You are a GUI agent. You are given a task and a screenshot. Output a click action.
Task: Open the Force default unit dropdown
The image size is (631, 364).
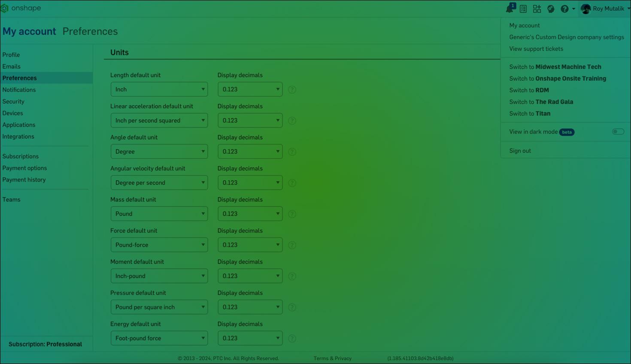pos(159,245)
